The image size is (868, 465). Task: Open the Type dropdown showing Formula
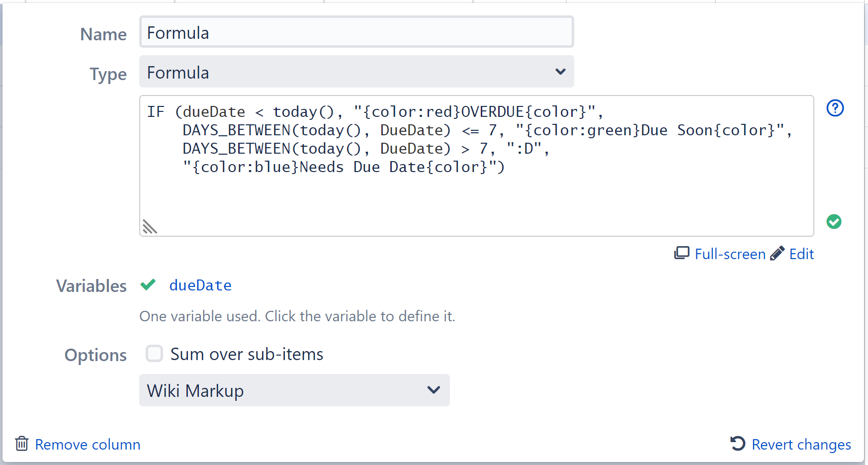(356, 72)
